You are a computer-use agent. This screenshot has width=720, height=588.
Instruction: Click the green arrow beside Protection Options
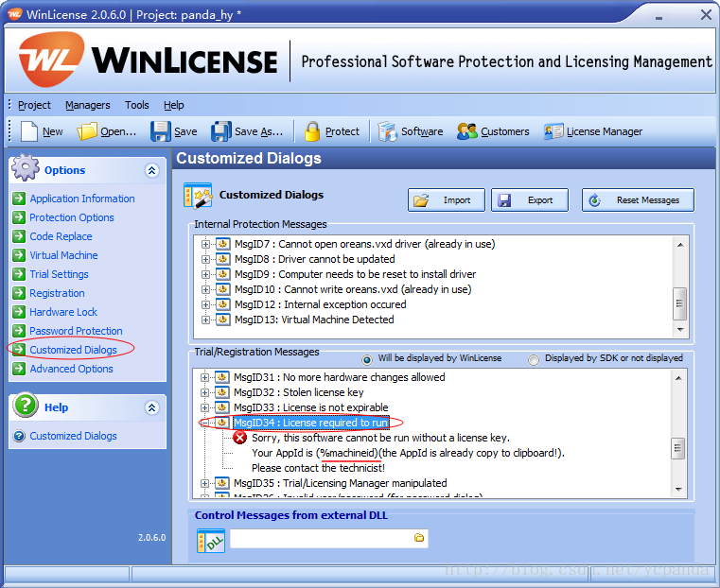[x=19, y=216]
